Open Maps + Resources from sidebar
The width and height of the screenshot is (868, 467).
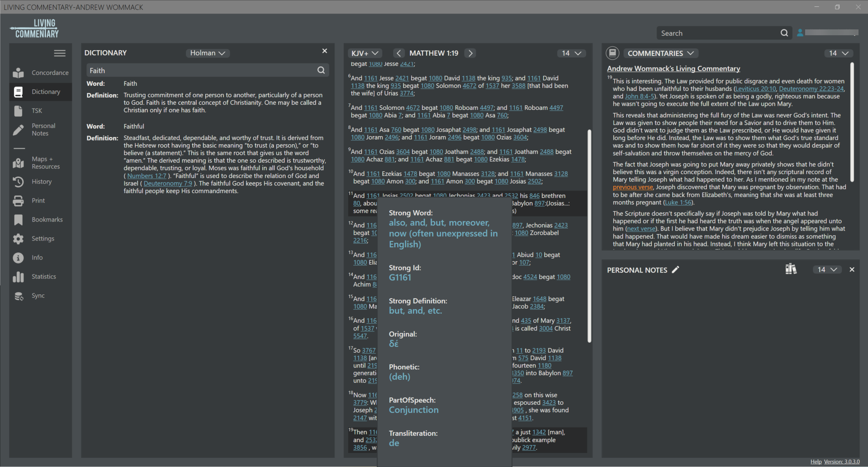[x=41, y=163]
